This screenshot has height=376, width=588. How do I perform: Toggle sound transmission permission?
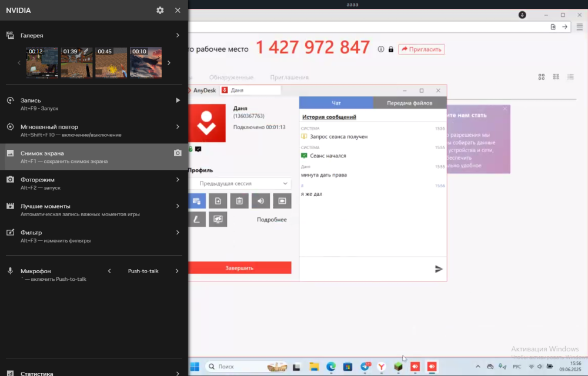tap(260, 201)
